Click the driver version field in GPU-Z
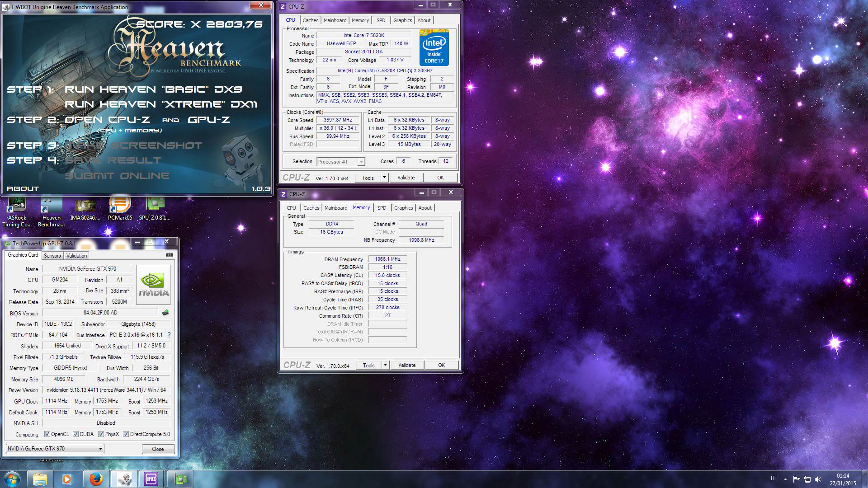Image resolution: width=868 pixels, height=488 pixels. (106, 390)
